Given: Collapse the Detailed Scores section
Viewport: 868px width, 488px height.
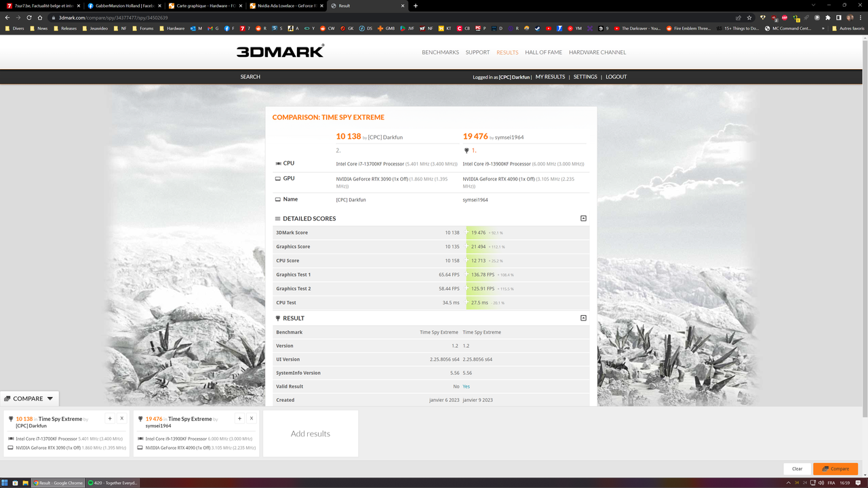Looking at the screenshot, I should pos(583,218).
